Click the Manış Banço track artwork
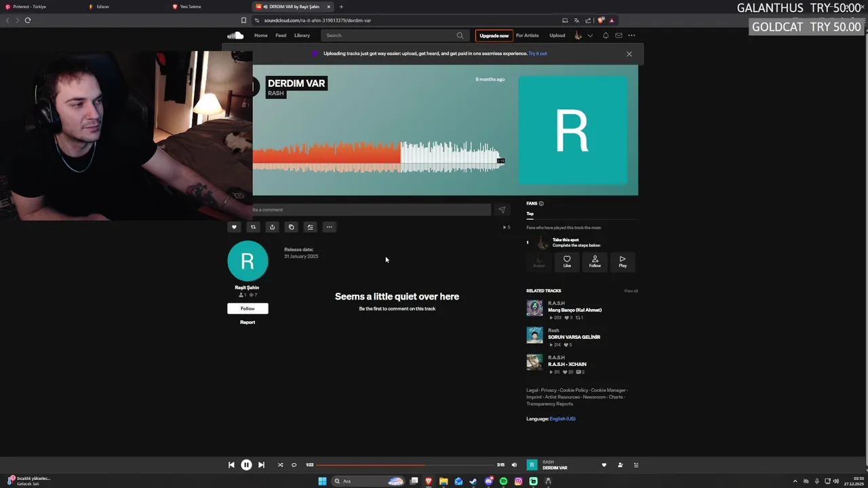868x488 pixels. pyautogui.click(x=534, y=308)
